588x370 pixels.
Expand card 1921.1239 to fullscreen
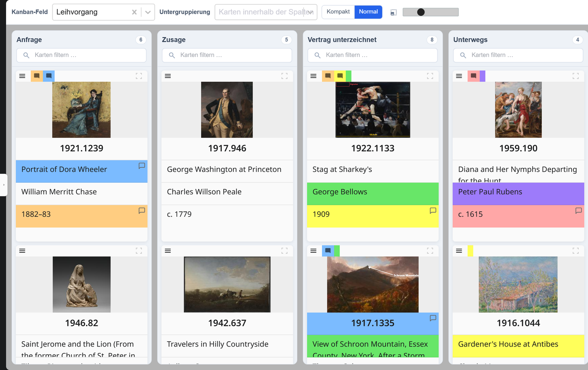pos(139,76)
